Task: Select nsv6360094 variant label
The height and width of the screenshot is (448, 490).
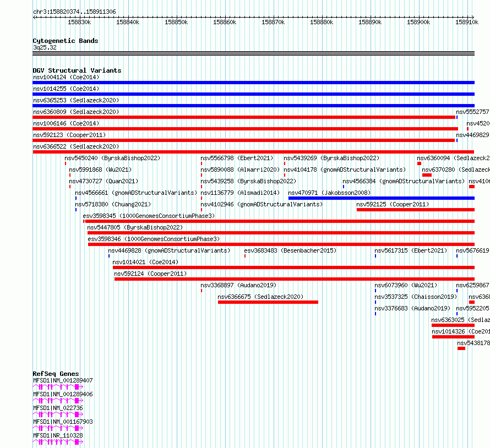Action: (453, 158)
